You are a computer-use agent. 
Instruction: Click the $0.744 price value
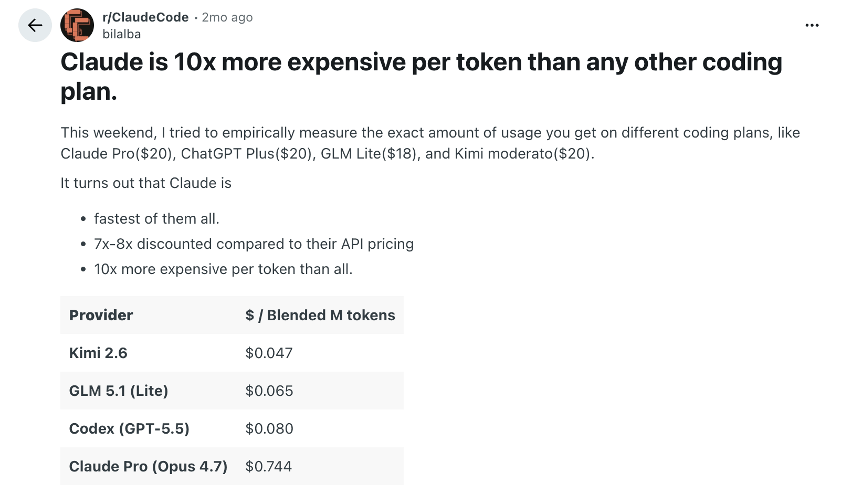tap(269, 466)
